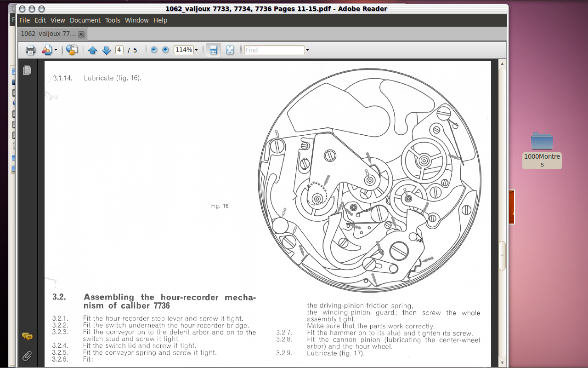Viewport: 588px width, 368px height.
Task: Open the Comments panel icon
Action: pyautogui.click(x=27, y=337)
